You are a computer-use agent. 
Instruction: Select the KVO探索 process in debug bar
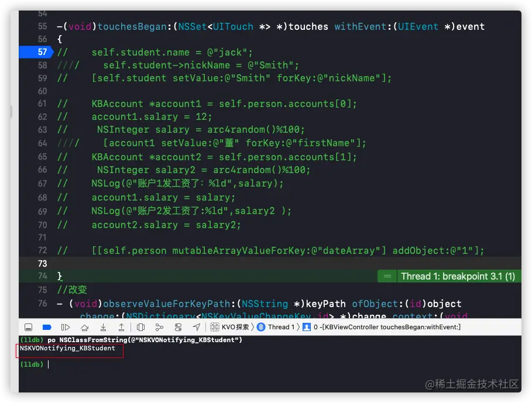pyautogui.click(x=229, y=327)
